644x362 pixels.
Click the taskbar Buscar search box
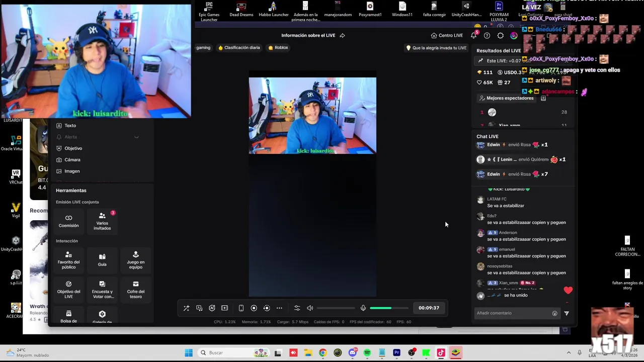click(233, 353)
